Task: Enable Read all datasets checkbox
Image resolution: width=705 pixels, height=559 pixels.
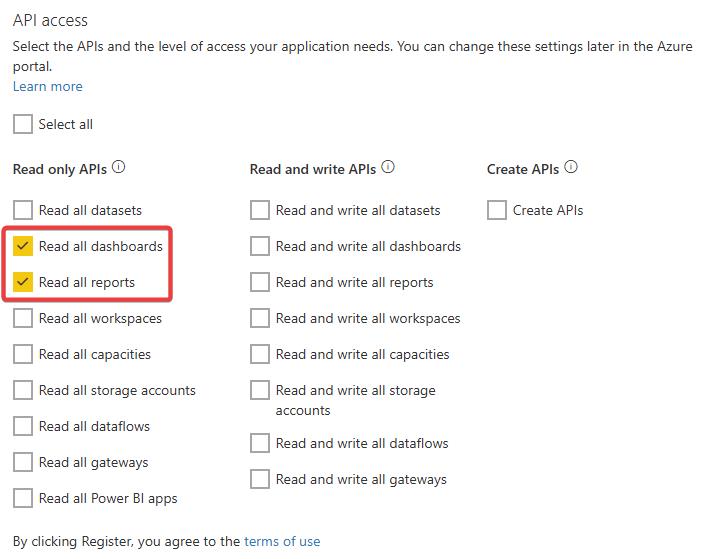Action: pos(23,210)
